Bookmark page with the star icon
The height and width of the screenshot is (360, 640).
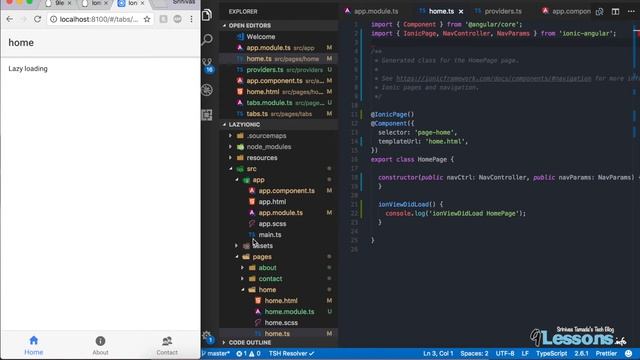(x=147, y=19)
